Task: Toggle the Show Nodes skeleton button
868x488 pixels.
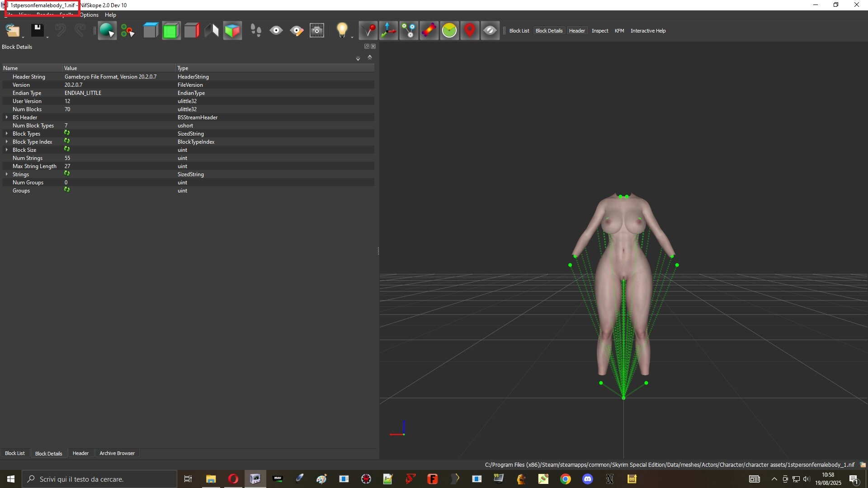Action: click(x=409, y=31)
